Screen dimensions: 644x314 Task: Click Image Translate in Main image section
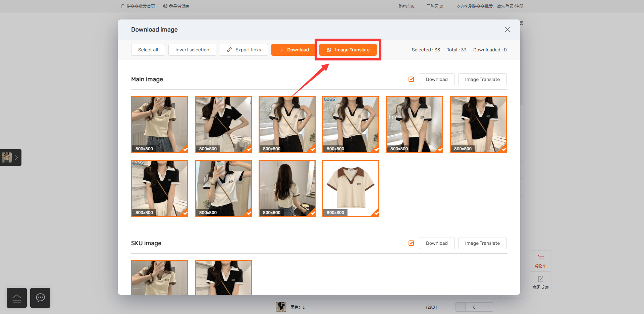[x=482, y=79]
